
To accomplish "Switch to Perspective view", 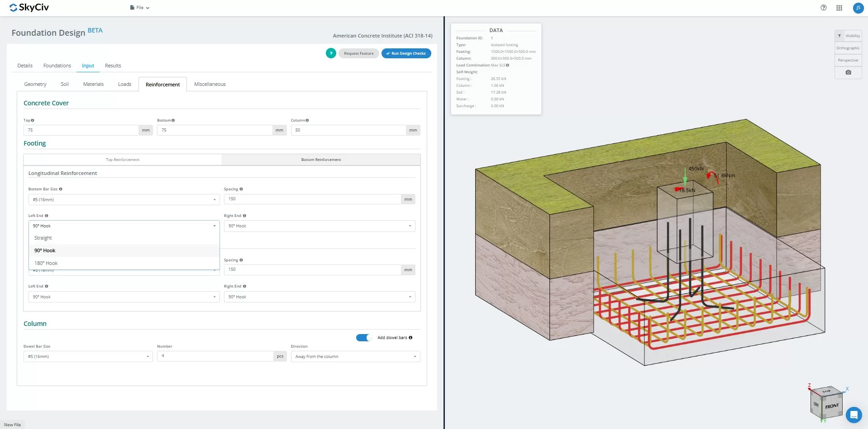I will [x=848, y=60].
